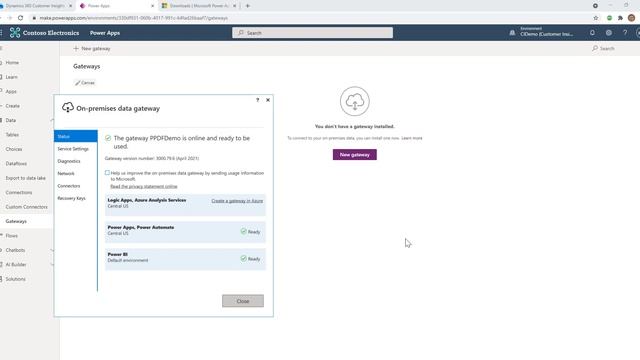
Task: Close the Power Apps browser tab
Action: coord(153,6)
